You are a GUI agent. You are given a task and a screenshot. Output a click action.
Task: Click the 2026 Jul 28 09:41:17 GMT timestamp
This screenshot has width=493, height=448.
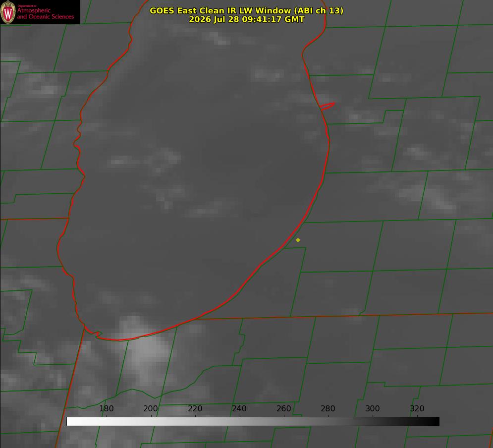pos(247,19)
